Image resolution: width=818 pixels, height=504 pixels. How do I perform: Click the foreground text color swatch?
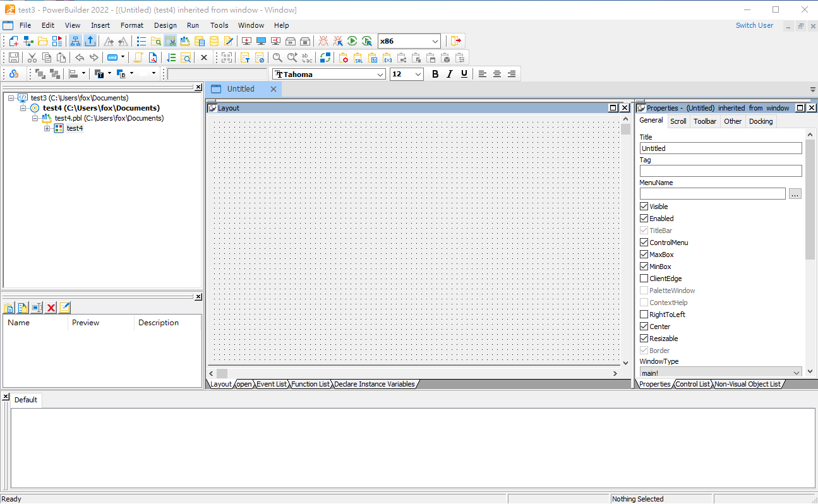(100, 74)
